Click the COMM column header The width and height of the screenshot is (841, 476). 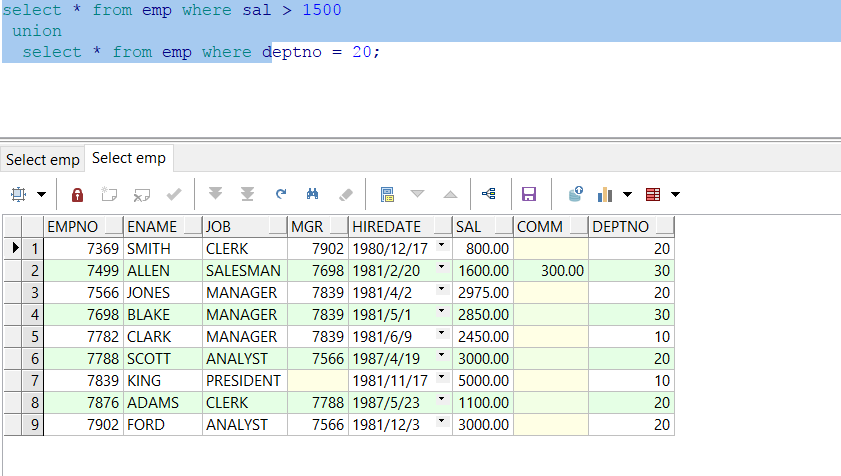pos(551,226)
